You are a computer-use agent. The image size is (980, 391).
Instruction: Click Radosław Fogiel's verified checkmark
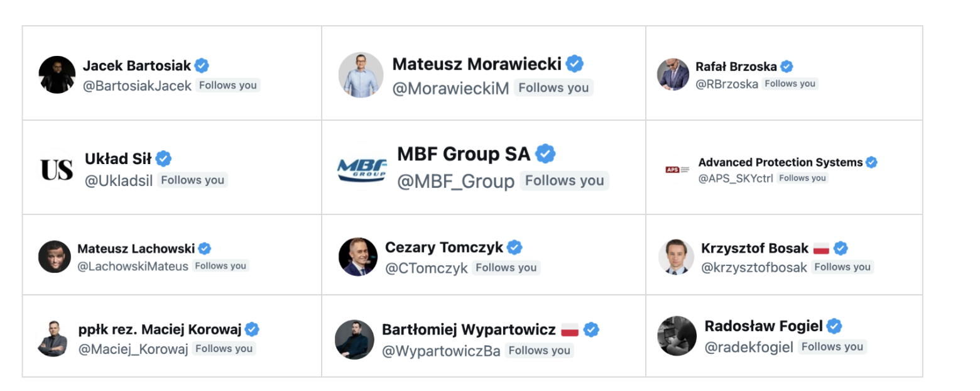pos(834,326)
